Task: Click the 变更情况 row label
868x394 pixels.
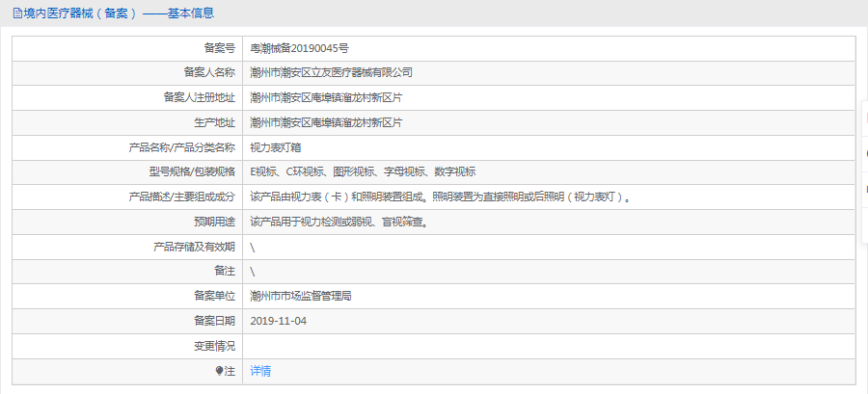Action: [214, 346]
